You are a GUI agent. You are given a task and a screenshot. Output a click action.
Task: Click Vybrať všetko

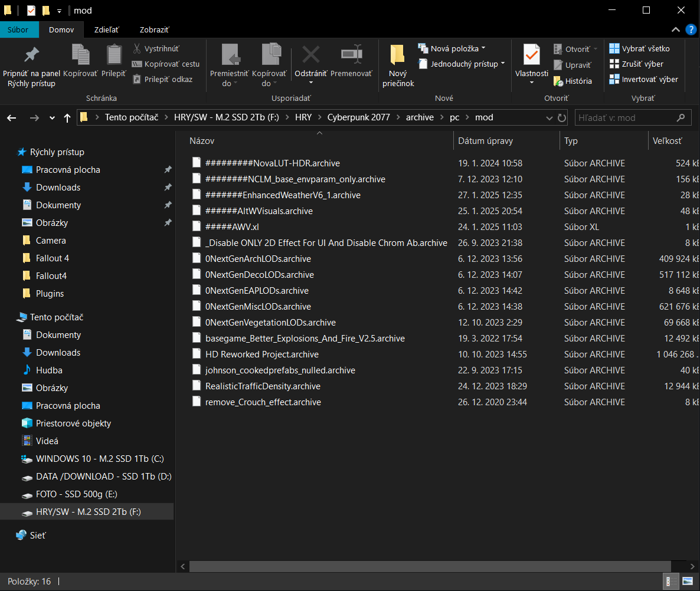[x=639, y=48]
